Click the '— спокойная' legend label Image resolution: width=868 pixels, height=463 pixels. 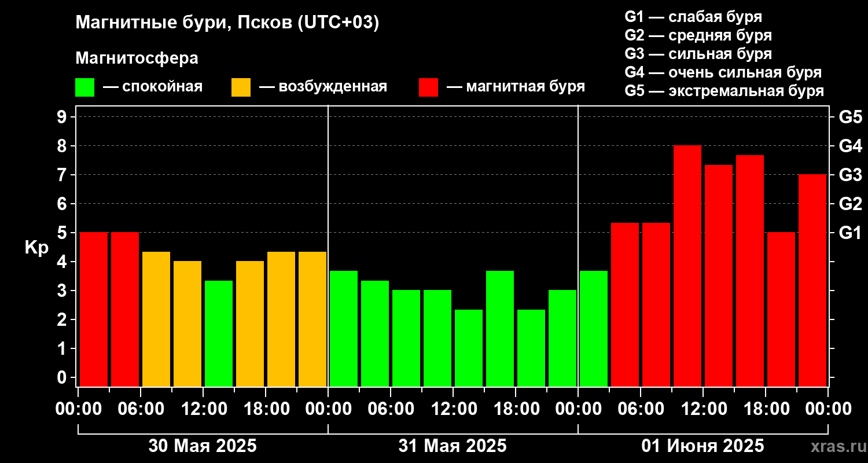pyautogui.click(x=153, y=87)
